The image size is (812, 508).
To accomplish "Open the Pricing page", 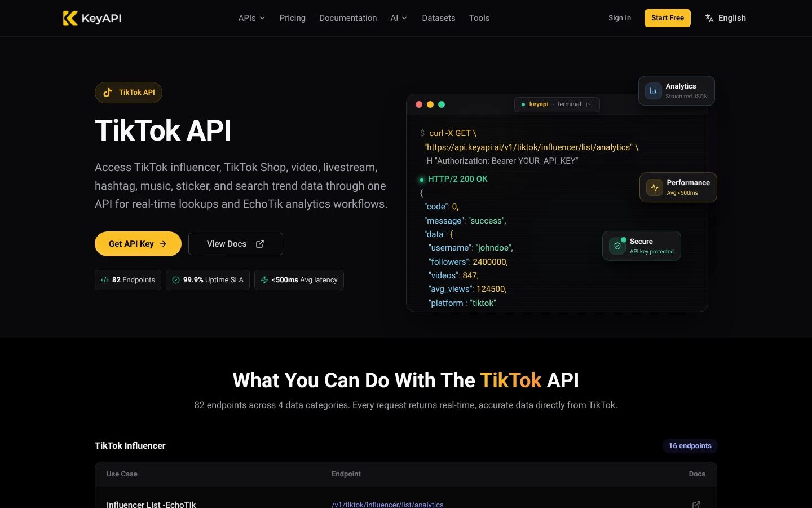I will point(293,18).
